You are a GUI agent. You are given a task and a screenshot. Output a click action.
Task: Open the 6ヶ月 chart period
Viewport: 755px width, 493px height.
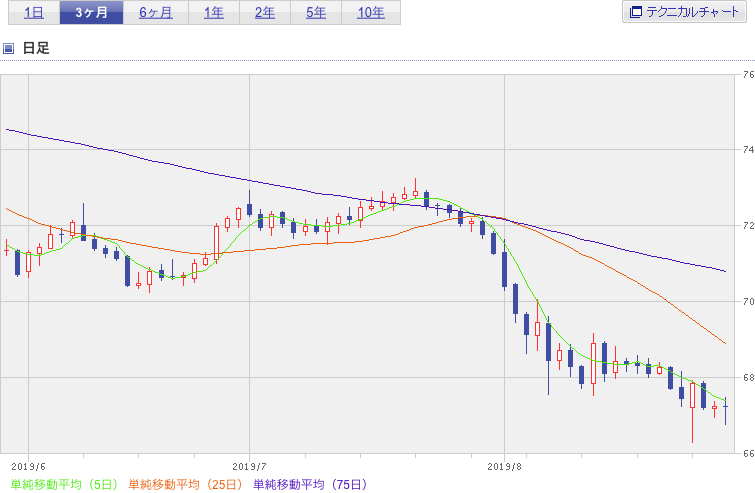[156, 12]
